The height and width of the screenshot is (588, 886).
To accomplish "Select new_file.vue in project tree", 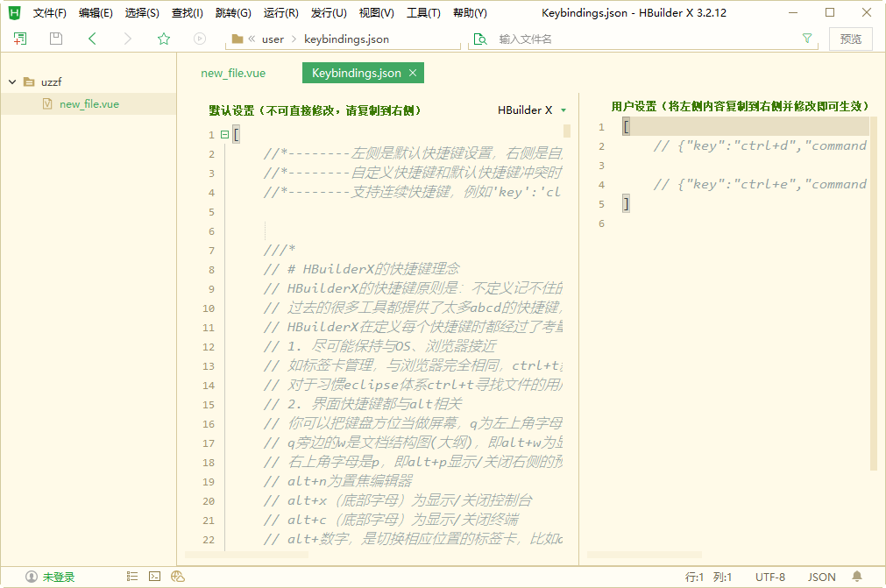I will pyautogui.click(x=89, y=104).
